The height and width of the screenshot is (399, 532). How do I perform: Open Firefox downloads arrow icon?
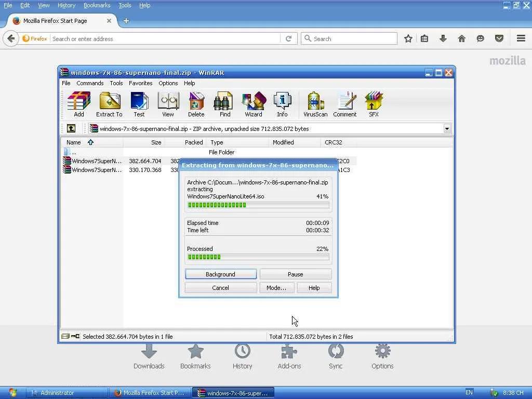point(443,38)
